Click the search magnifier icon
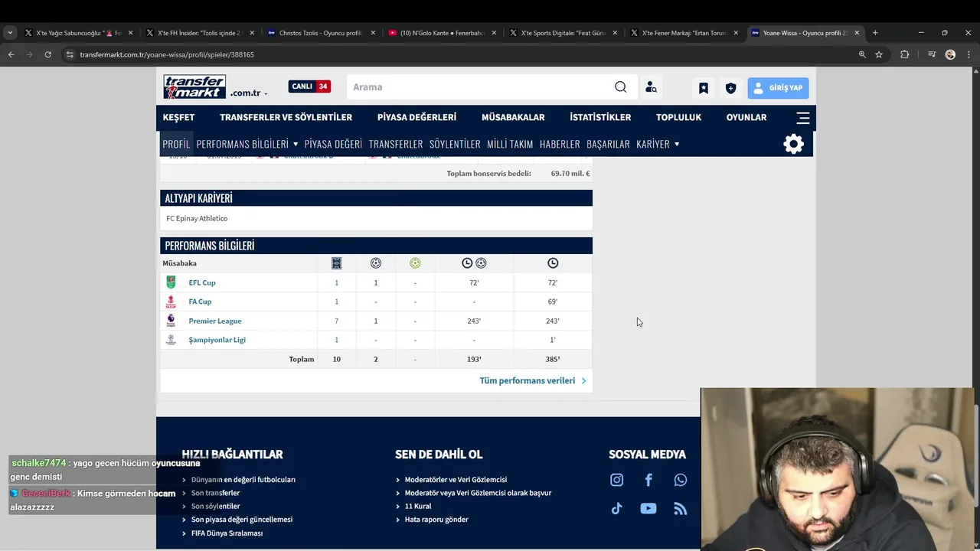 tap(620, 87)
